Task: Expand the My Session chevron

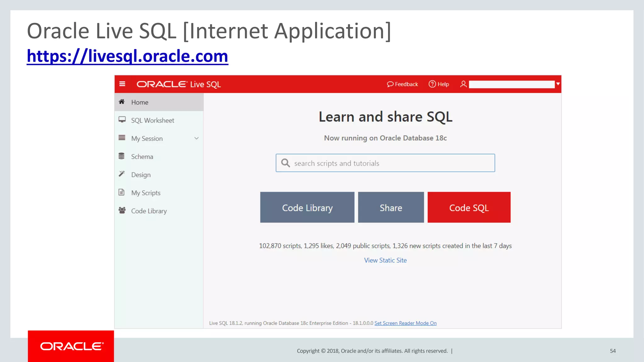Action: [x=197, y=138]
